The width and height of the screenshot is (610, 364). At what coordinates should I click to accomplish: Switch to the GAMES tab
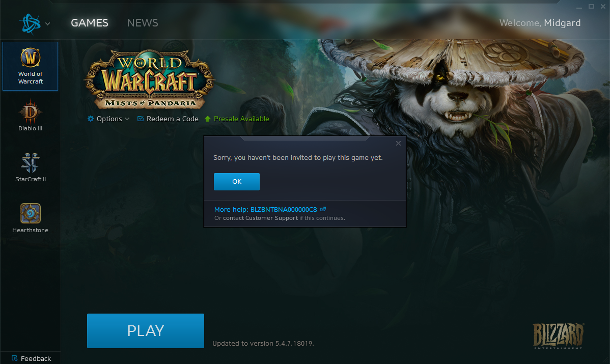(90, 23)
